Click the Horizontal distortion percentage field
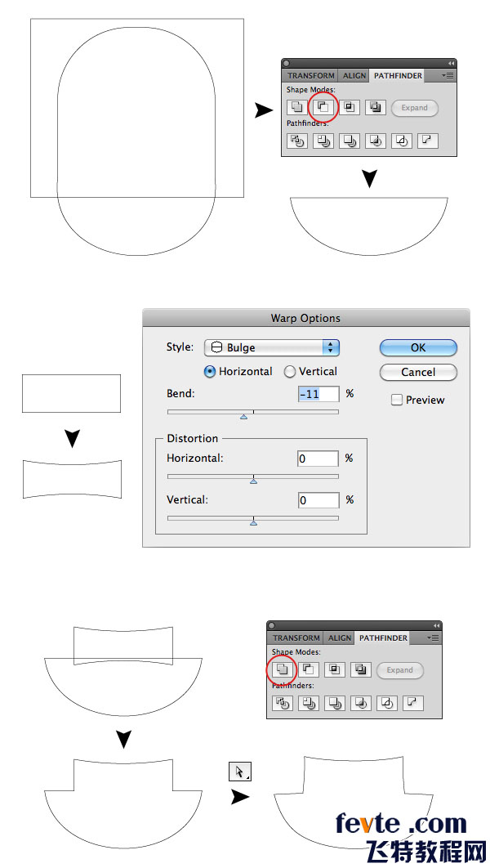Viewport: 490px width, 868px height. pyautogui.click(x=318, y=459)
